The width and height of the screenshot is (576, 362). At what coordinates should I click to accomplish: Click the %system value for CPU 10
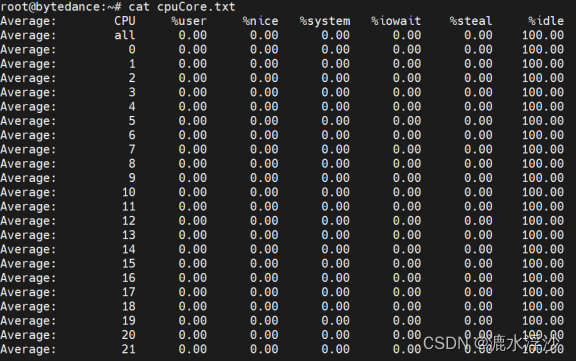coord(335,192)
